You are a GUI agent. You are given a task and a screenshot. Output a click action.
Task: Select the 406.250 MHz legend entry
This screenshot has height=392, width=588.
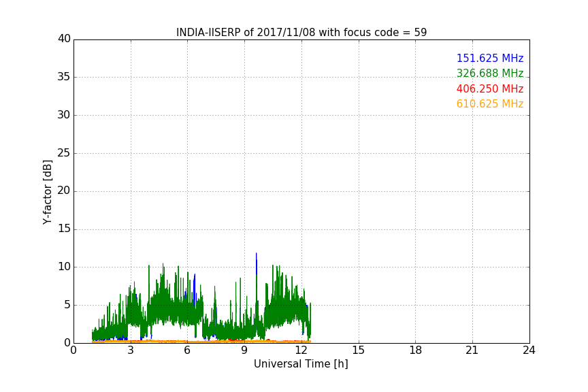tap(490, 89)
